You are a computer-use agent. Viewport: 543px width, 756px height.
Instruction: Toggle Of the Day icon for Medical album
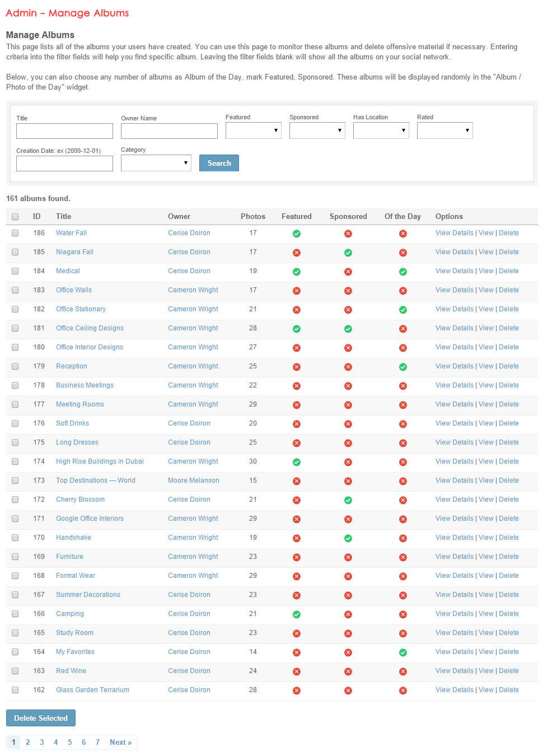click(403, 272)
